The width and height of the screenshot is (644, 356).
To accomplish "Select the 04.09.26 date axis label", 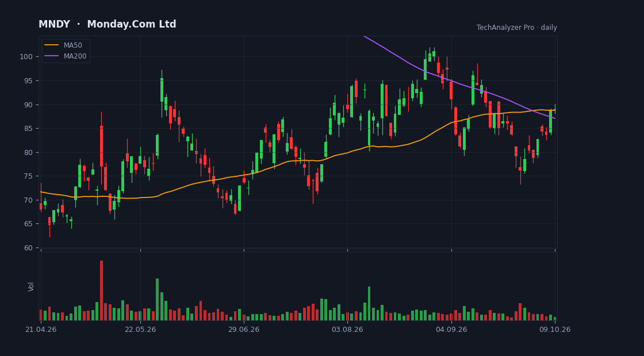I will pyautogui.click(x=451, y=330).
